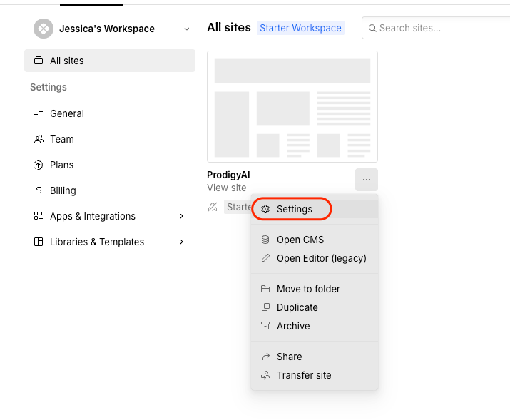This screenshot has height=420, width=510.
Task: Expand Apps & Integrations submenu
Action: point(182,216)
